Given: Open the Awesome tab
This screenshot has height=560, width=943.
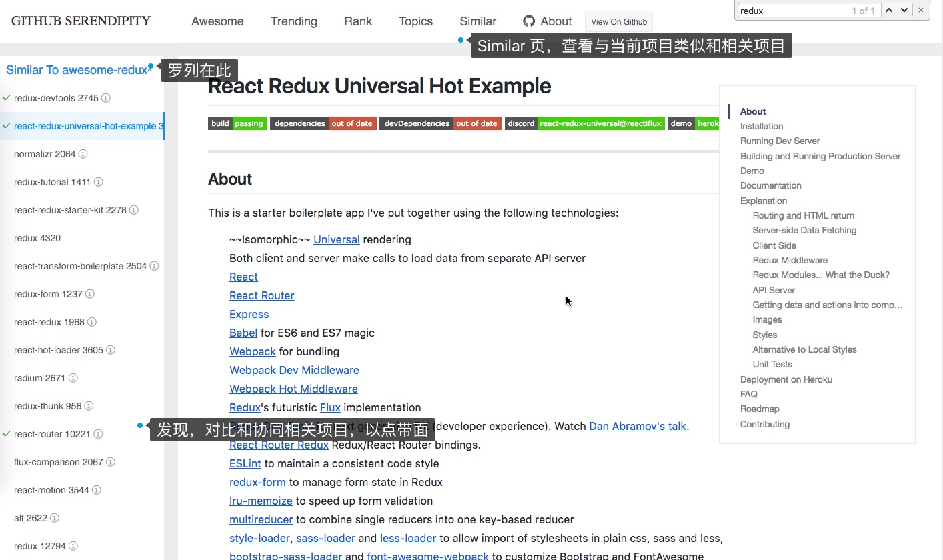Looking at the screenshot, I should [x=217, y=21].
